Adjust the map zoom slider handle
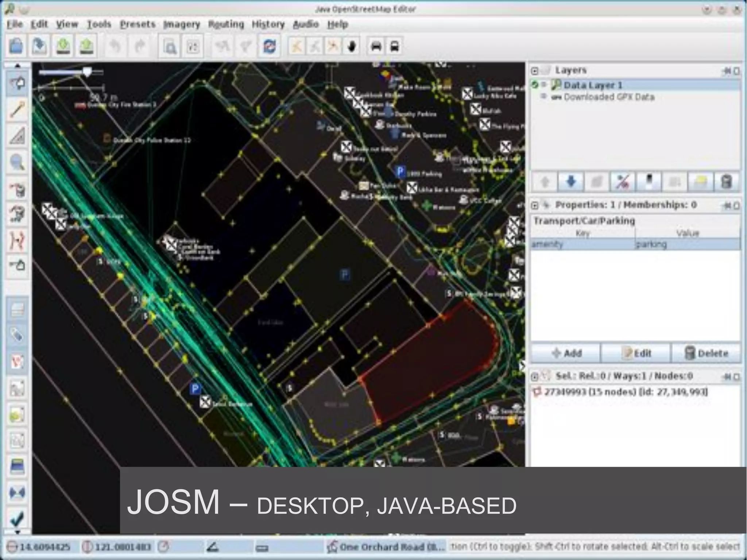747x560 pixels. tap(87, 72)
